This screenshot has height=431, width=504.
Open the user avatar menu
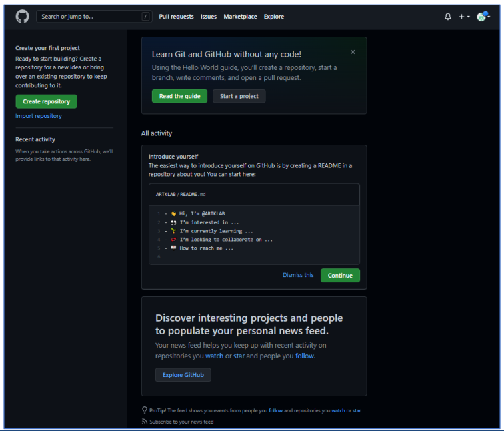click(x=483, y=17)
